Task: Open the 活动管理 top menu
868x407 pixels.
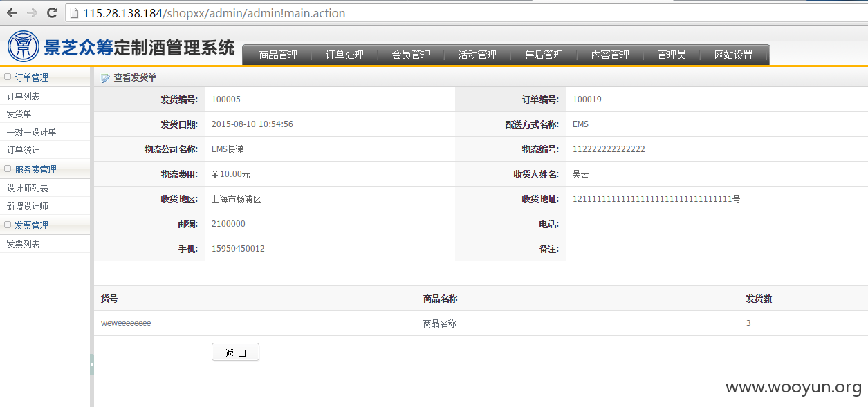Action: [x=477, y=55]
